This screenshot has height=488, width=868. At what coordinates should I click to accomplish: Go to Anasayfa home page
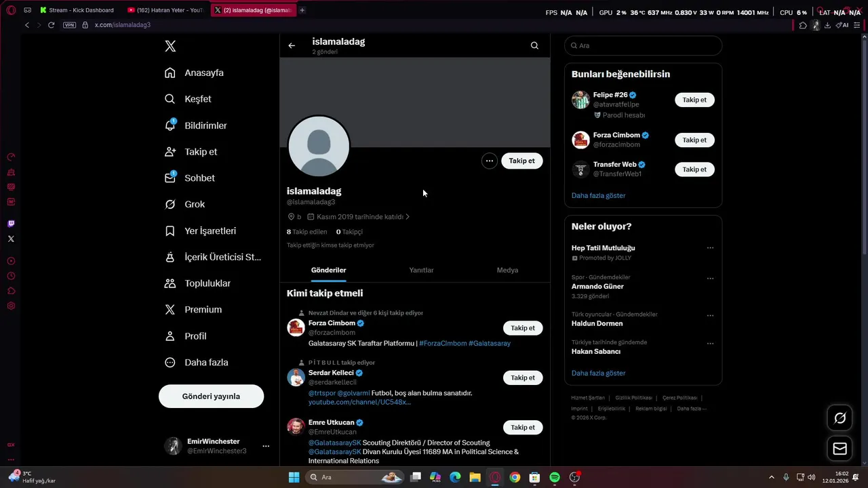(x=194, y=73)
